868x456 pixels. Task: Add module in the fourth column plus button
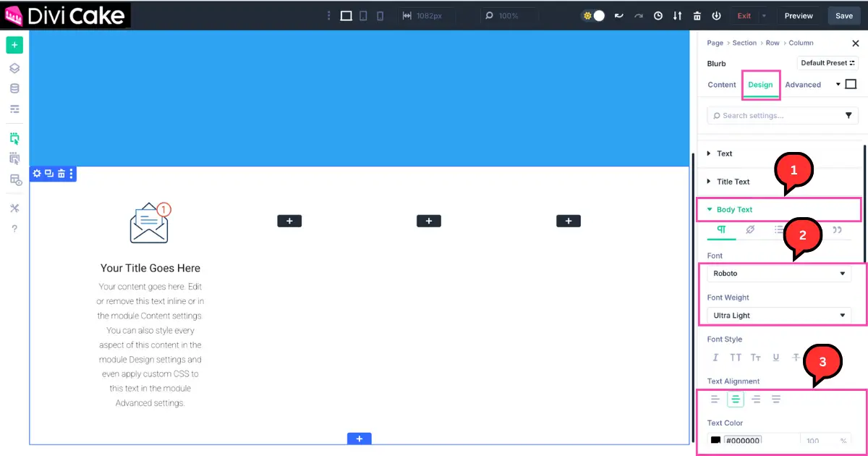[x=569, y=221]
